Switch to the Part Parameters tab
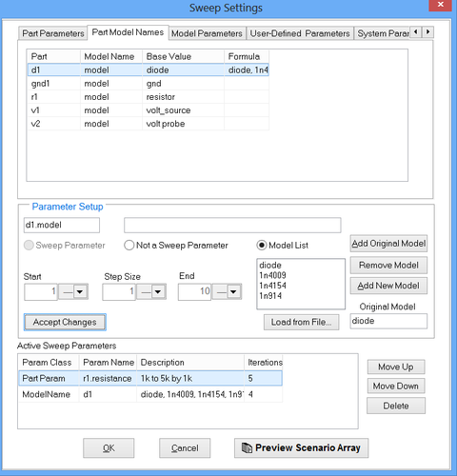 52,33
